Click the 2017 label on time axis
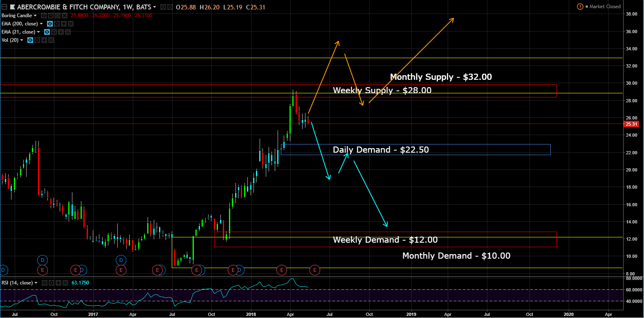This screenshot has height=318, width=644. (93, 314)
